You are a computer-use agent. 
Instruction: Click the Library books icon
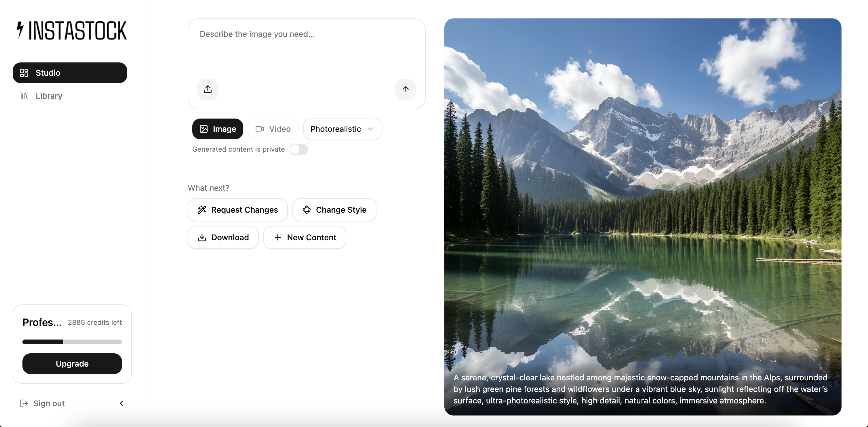[24, 96]
